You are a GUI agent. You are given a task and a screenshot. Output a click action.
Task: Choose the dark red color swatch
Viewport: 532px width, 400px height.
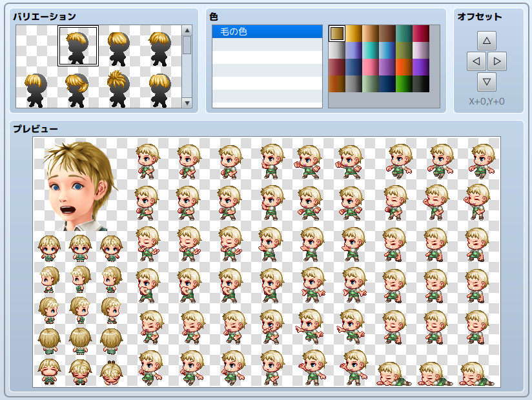337,66
